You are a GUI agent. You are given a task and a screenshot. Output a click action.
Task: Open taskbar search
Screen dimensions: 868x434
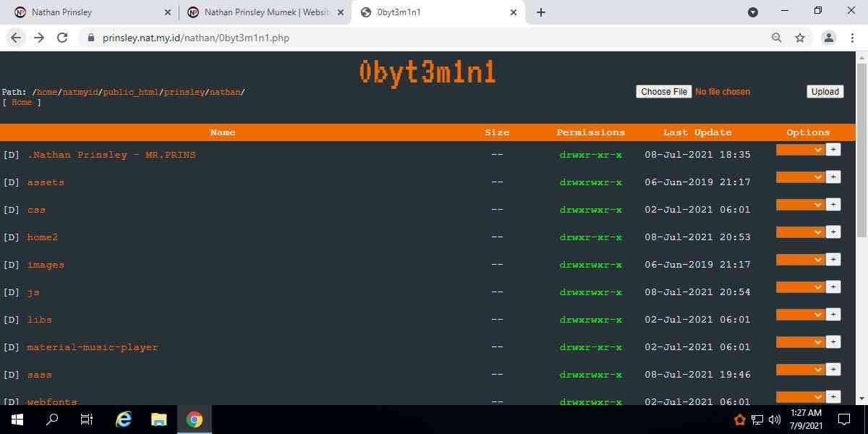52,420
